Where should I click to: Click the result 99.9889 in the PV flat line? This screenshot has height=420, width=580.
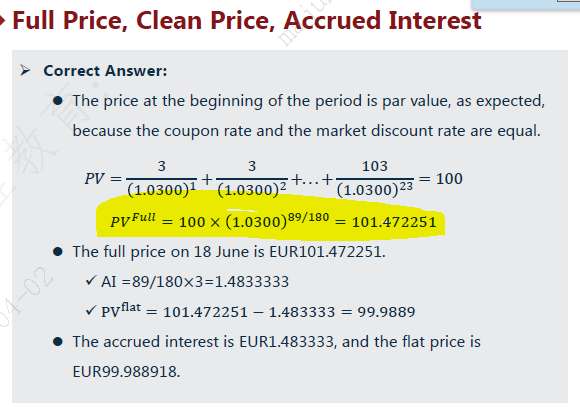tap(386, 312)
